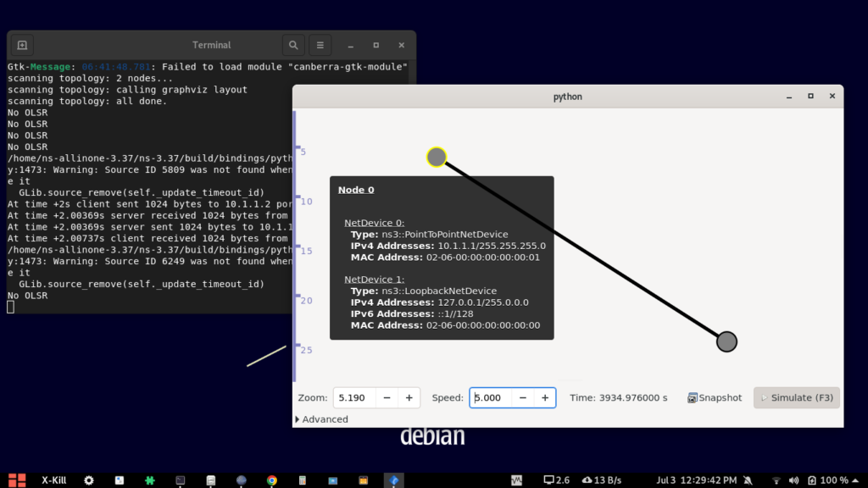Increase simulation speed with the plus button
The width and height of the screenshot is (868, 488).
click(545, 397)
